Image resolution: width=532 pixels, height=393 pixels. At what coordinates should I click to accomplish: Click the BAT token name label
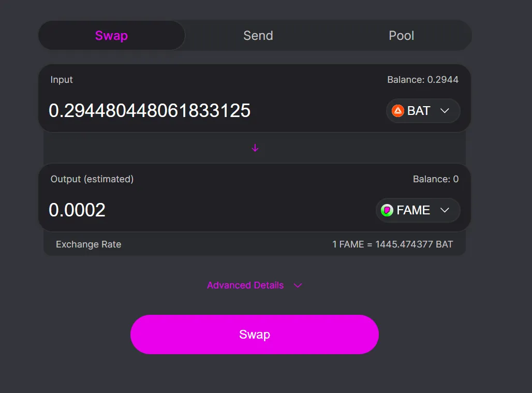(x=419, y=111)
